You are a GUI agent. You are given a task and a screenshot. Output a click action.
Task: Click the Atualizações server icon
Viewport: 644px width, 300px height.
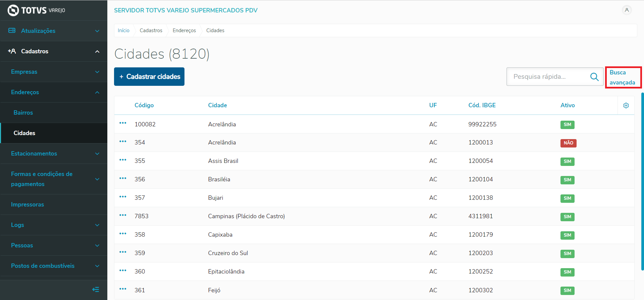[x=12, y=31]
